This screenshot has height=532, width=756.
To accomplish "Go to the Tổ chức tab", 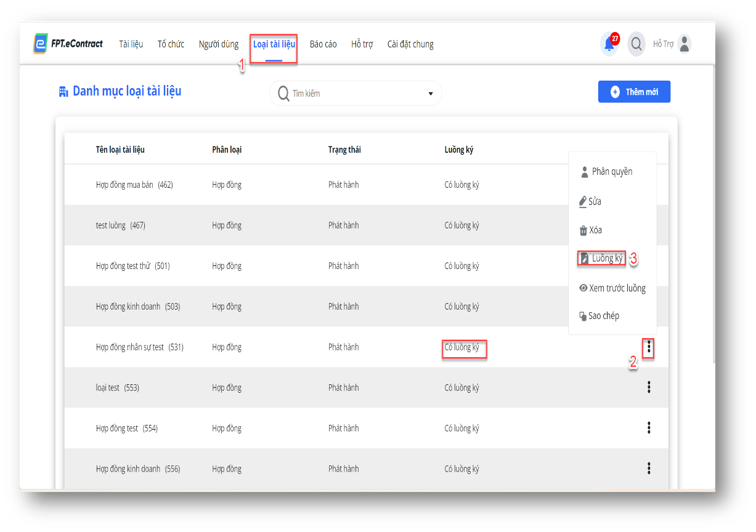I will pos(171,44).
